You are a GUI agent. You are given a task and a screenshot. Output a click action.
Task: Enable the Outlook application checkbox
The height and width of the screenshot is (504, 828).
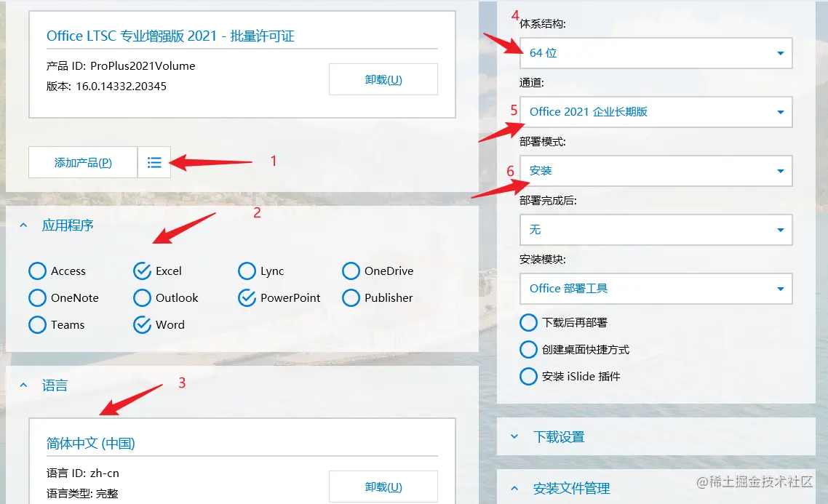click(142, 297)
